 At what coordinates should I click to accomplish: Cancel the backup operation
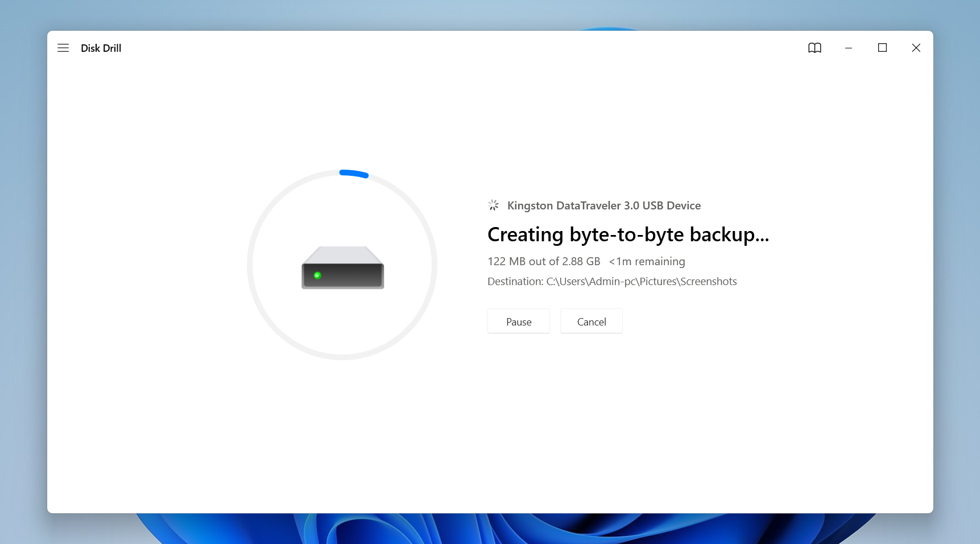point(592,322)
